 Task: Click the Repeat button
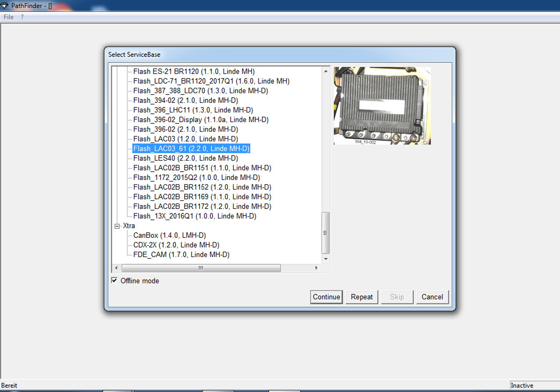pos(362,297)
